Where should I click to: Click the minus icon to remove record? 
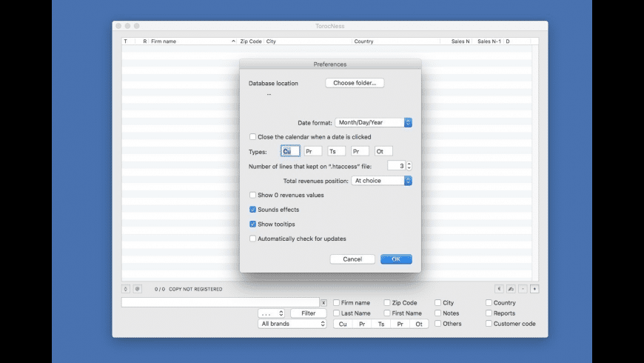coord(523,288)
